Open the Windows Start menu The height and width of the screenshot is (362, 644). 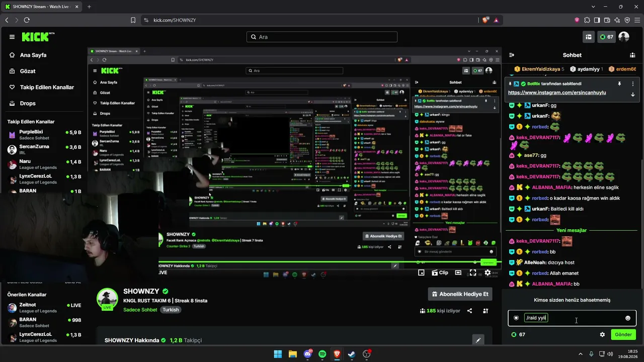[x=278, y=354]
